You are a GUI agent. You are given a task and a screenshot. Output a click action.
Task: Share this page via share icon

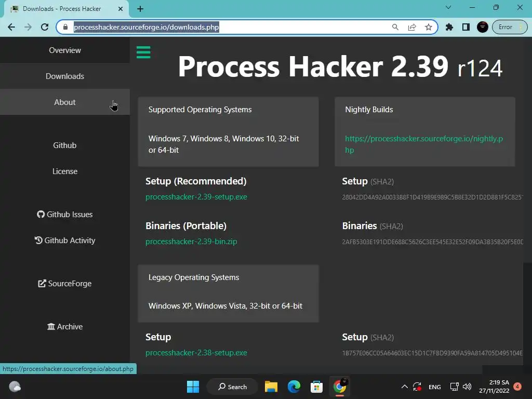click(412, 27)
